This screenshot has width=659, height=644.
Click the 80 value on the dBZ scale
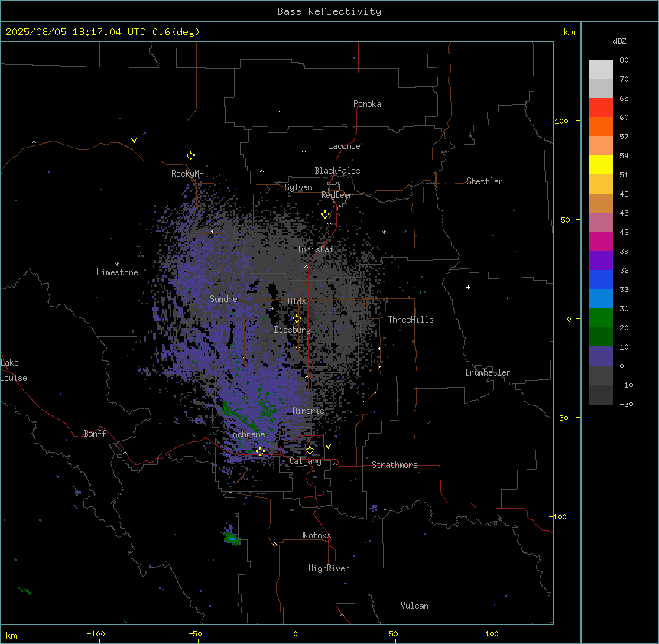(x=624, y=60)
